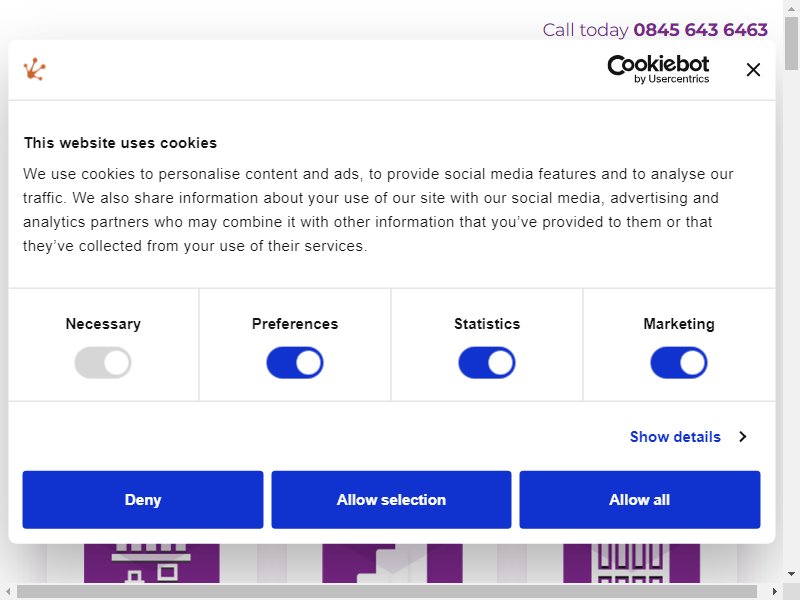Click the vertical scrollbar up arrow
The width and height of the screenshot is (800, 600).
pos(791,8)
